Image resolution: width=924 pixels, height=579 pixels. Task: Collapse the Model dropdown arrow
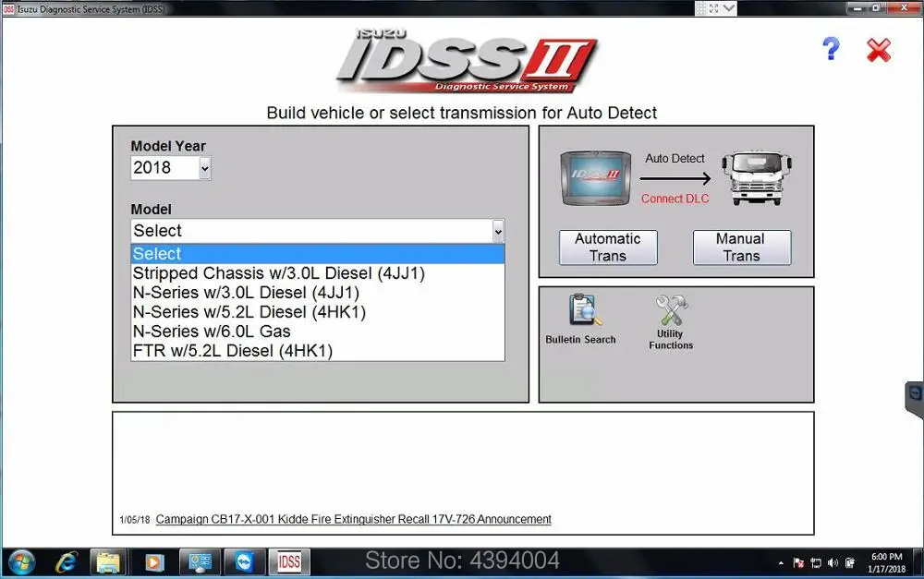click(498, 231)
